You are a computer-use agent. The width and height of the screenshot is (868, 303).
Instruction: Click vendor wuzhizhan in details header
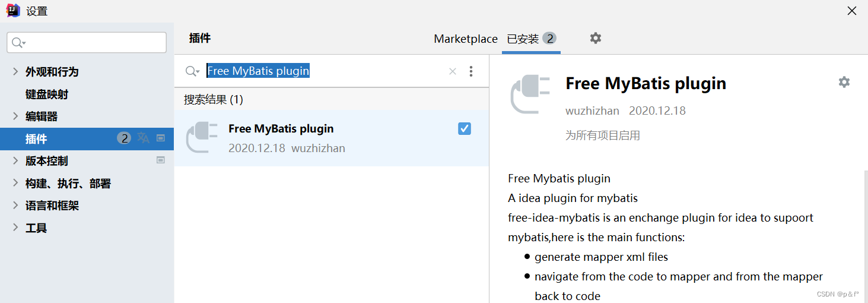(592, 111)
